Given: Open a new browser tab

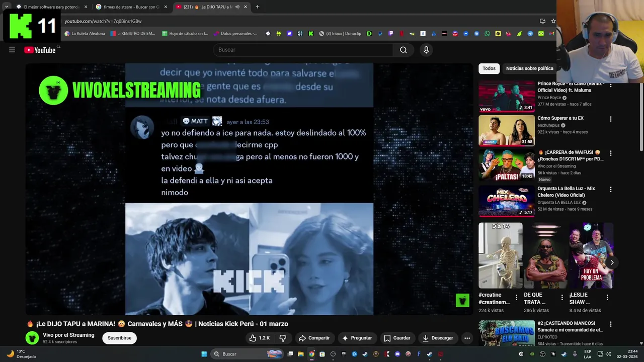Looking at the screenshot, I should (x=258, y=7).
